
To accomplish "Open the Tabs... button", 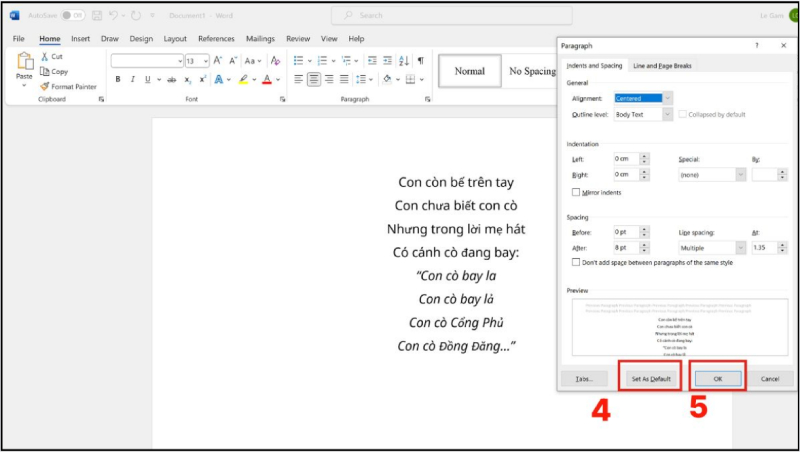I will [x=584, y=379].
